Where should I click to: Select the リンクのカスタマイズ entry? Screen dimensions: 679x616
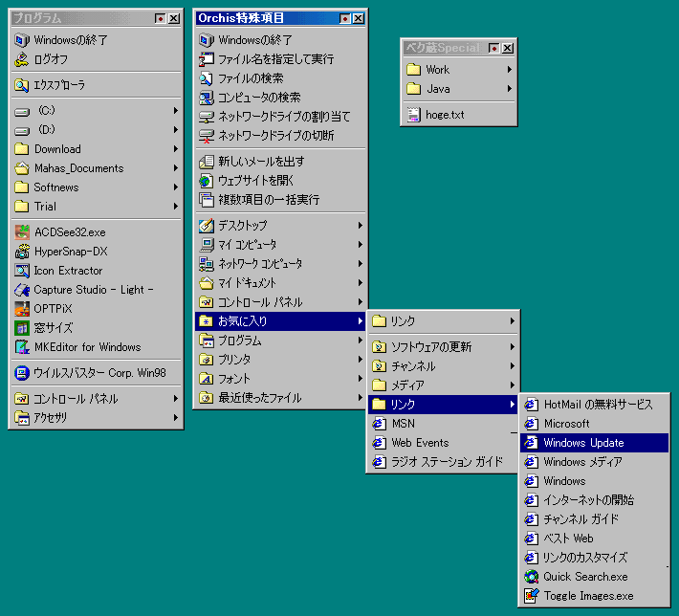(594, 558)
